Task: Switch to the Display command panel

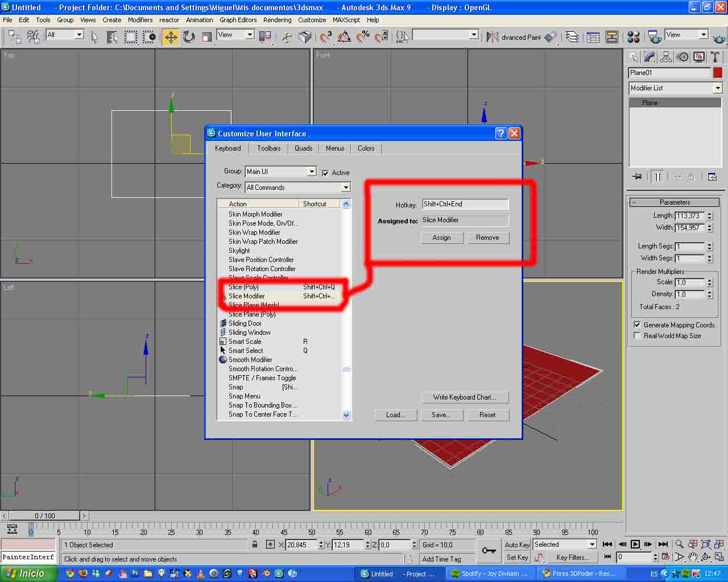Action: 699,57
